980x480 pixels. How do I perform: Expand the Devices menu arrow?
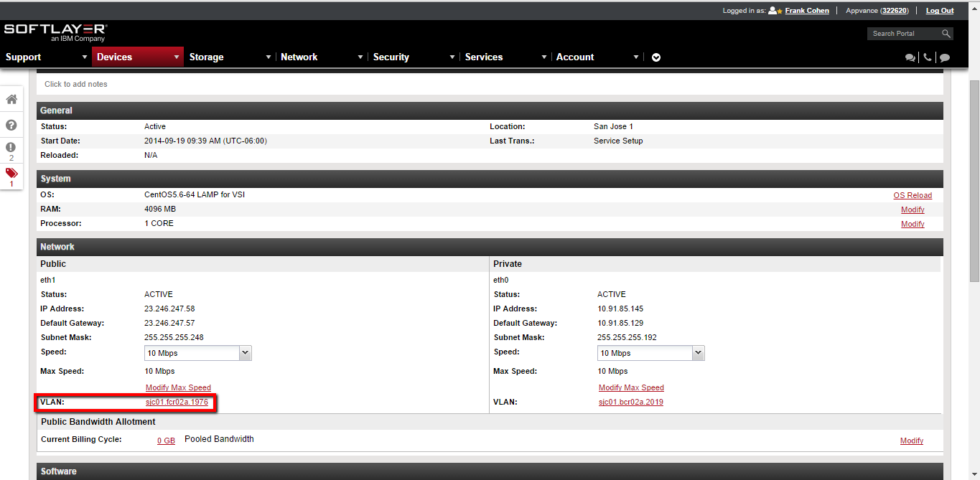pos(177,57)
